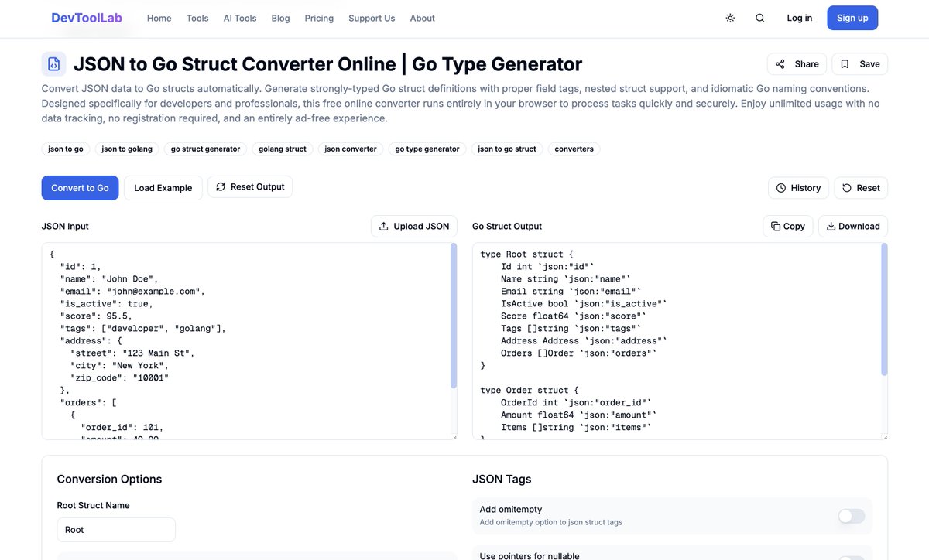Screen dimensions: 929x560
Task: Click the 'type Order struct {' line
Action: pos(530,391)
